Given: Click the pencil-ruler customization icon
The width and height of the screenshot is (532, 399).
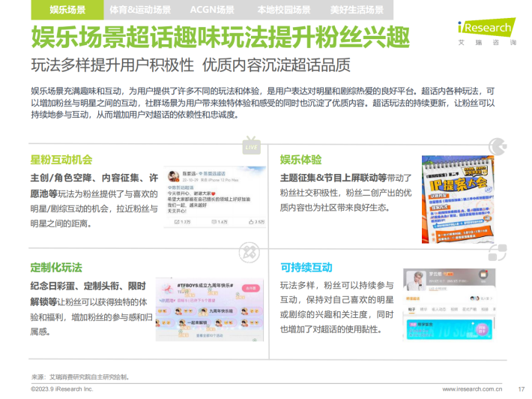Looking at the screenshot, I should tap(250, 253).
